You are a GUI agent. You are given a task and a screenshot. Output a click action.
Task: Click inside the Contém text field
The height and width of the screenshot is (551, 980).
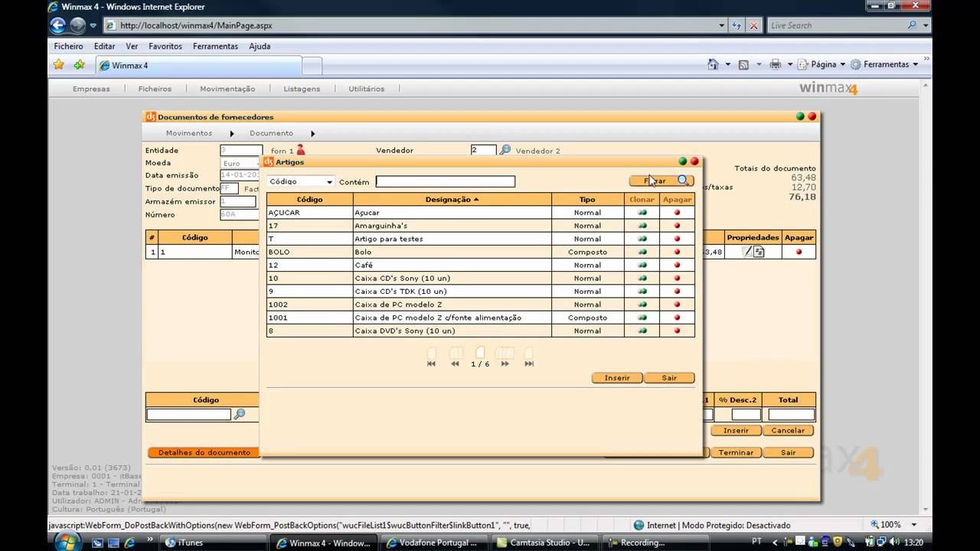(x=444, y=181)
